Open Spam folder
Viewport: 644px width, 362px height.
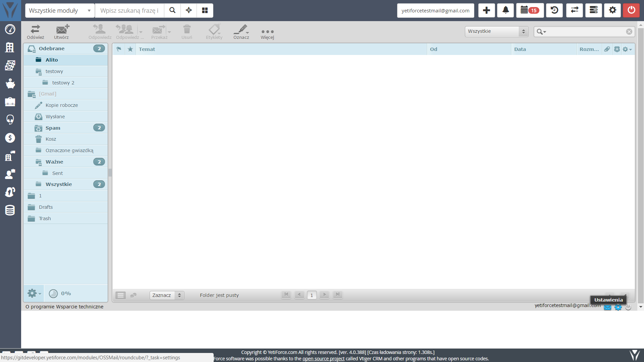coord(66,128)
